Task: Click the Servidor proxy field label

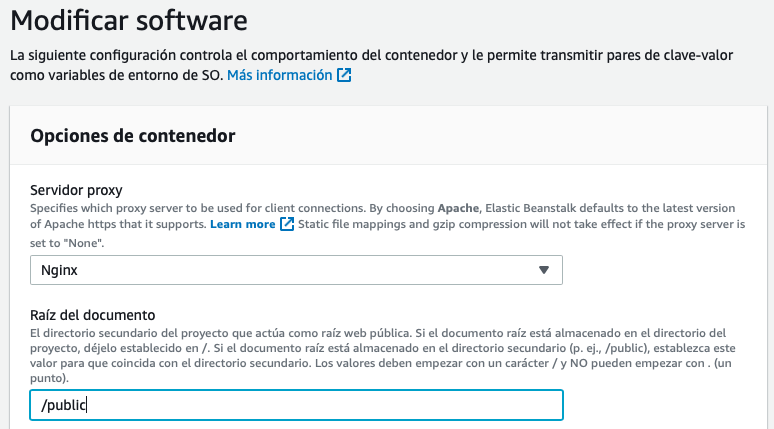Action: pos(76,190)
